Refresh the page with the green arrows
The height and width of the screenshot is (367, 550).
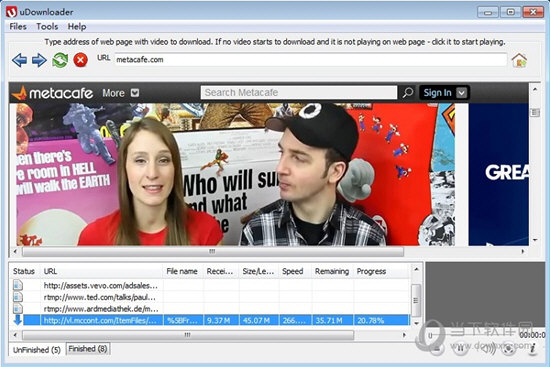point(60,60)
